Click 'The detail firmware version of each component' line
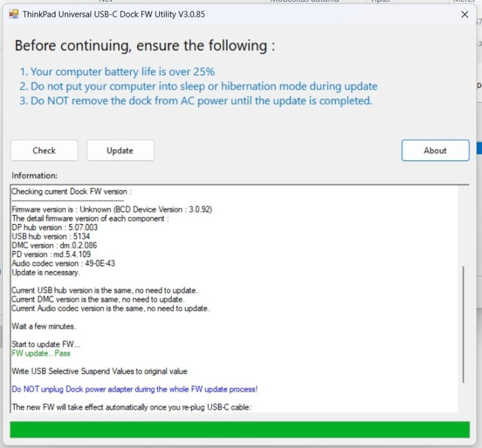The image size is (482, 448). (x=90, y=219)
